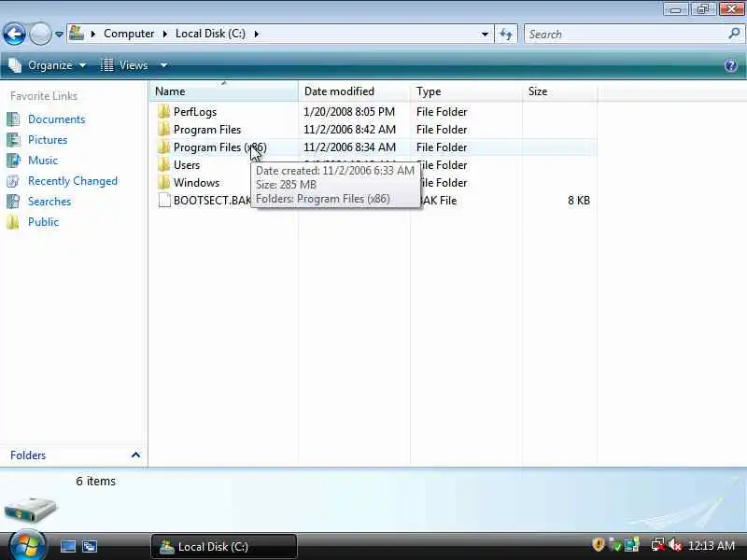Open Documents favorite link
The width and height of the screenshot is (747, 560).
click(x=56, y=119)
